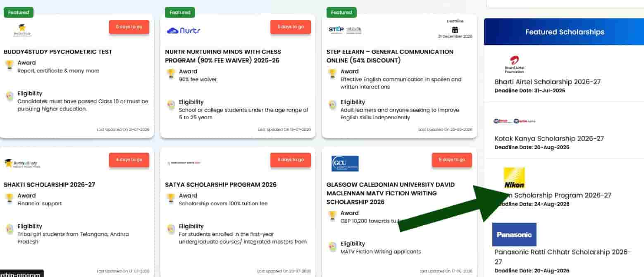Screen dimensions: 644x277
Task: Open Glasgow Caledonian David MacLennan scholarship title
Action: (x=391, y=193)
